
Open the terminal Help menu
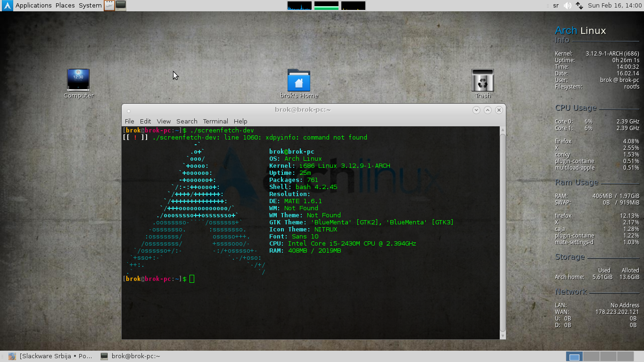click(240, 121)
